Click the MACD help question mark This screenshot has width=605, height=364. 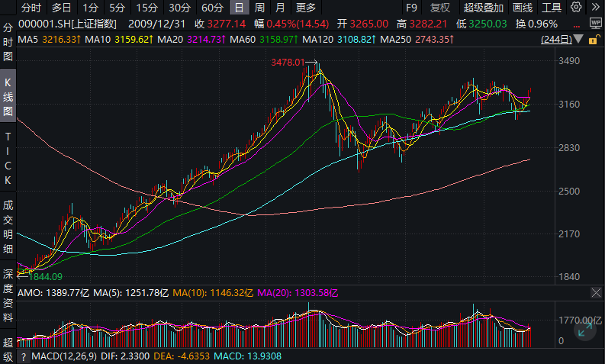click(x=23, y=357)
